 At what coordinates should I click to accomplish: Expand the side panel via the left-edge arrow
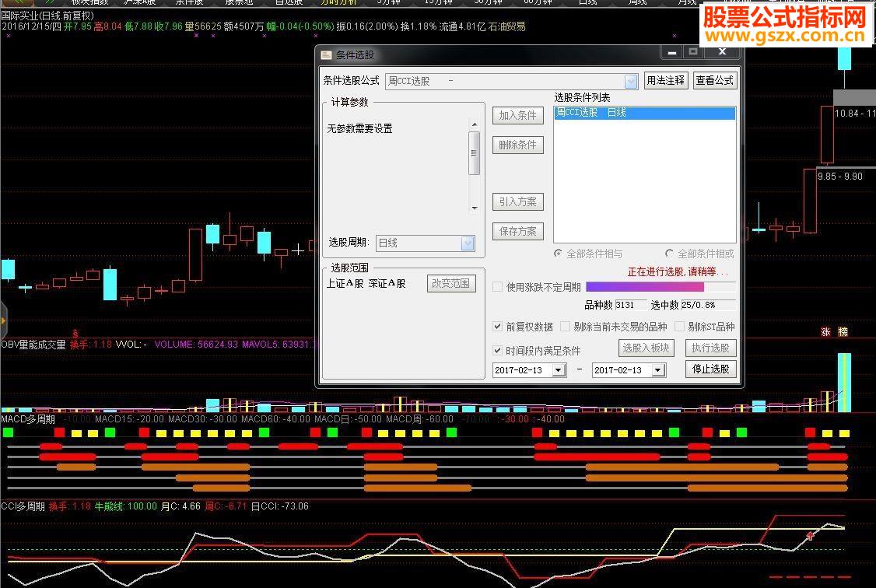(3, 320)
